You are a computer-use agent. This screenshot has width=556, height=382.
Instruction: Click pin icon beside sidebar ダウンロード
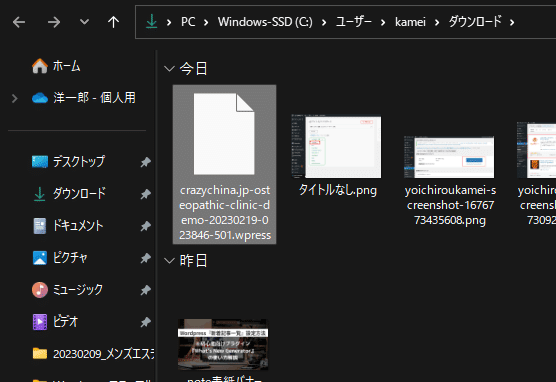coord(145,194)
